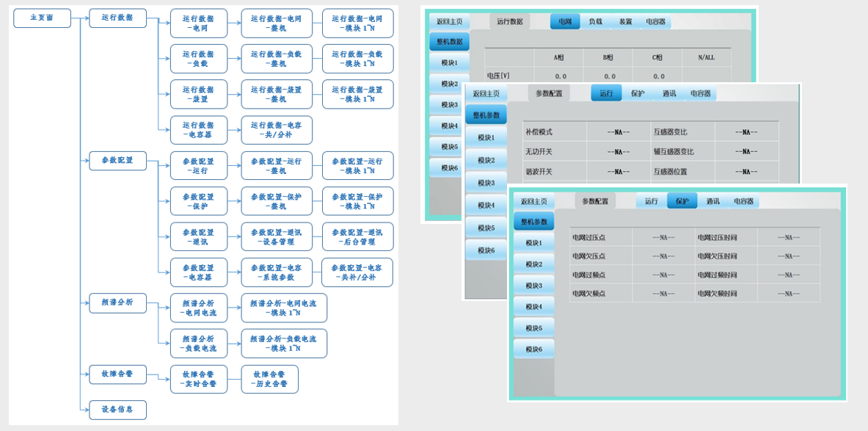Select 整机数据 in the left sidebar

451,41
